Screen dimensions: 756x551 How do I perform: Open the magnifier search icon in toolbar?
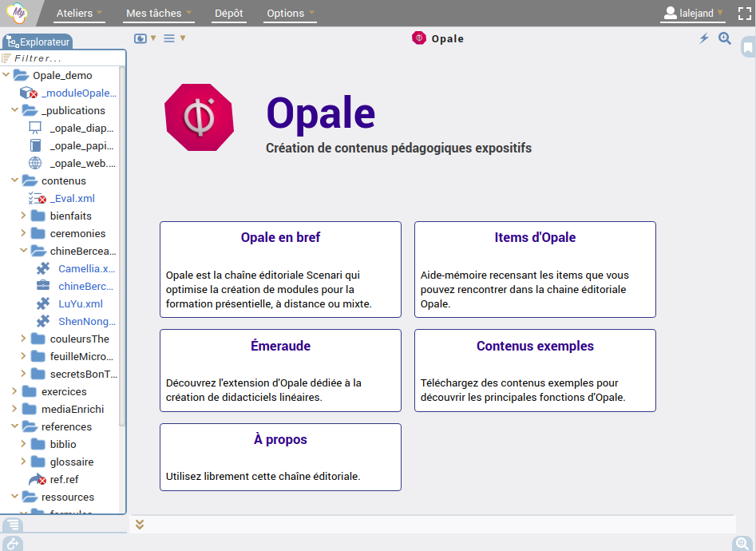pos(725,38)
